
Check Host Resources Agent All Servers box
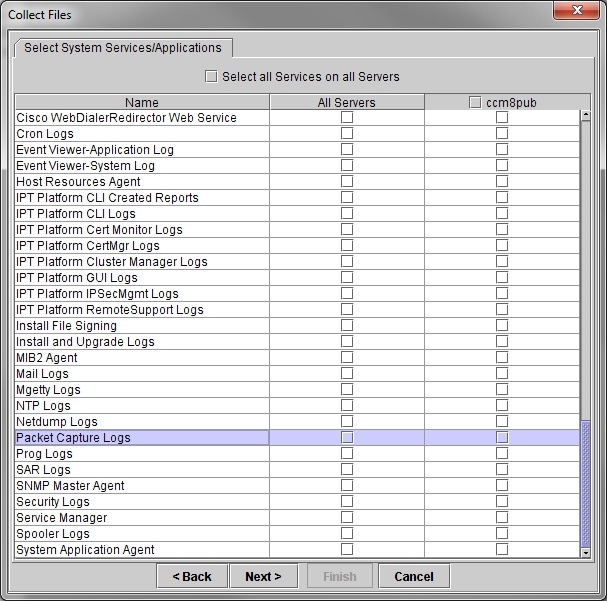click(x=347, y=181)
